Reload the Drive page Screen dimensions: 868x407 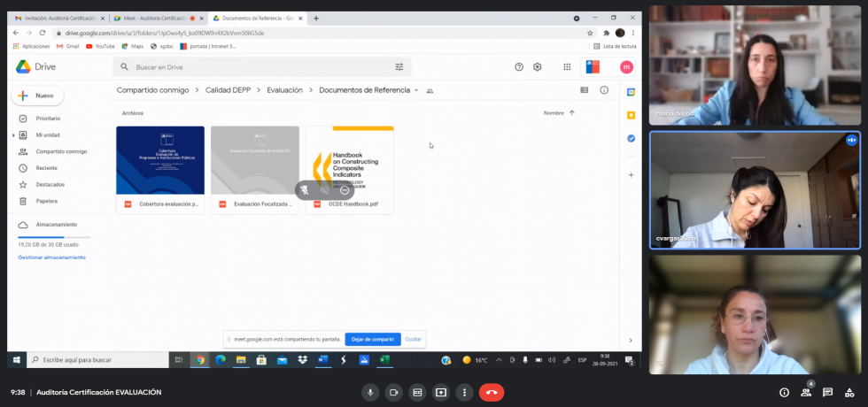click(43, 33)
